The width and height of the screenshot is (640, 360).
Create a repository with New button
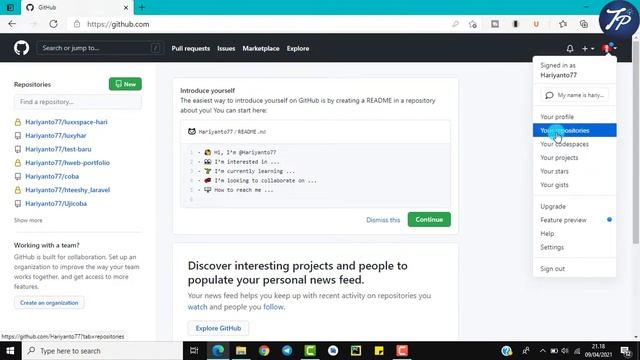125,84
